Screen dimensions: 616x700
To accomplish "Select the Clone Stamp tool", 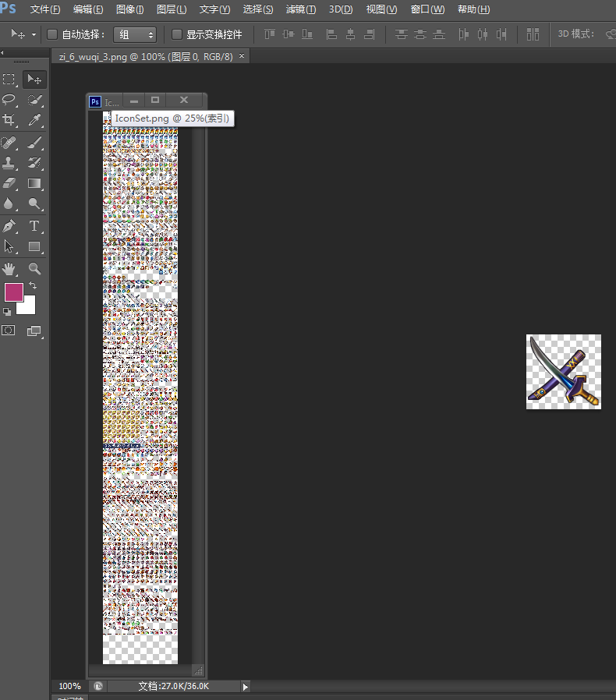I will pos(9,163).
